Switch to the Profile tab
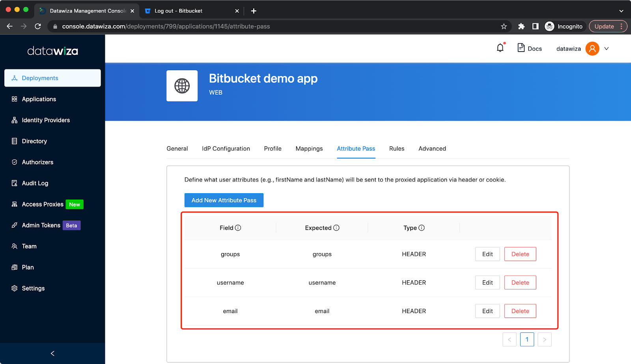Screen dimensions: 631x364 pos(273,149)
